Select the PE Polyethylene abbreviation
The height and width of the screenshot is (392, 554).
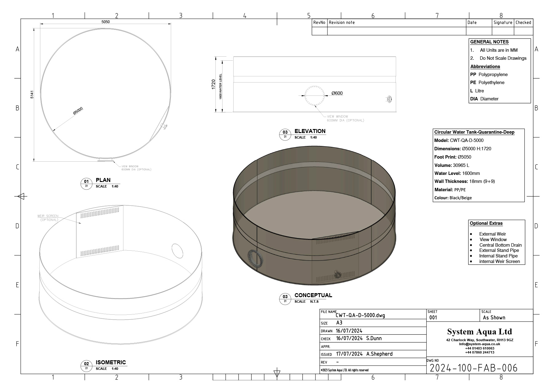pyautogui.click(x=487, y=83)
